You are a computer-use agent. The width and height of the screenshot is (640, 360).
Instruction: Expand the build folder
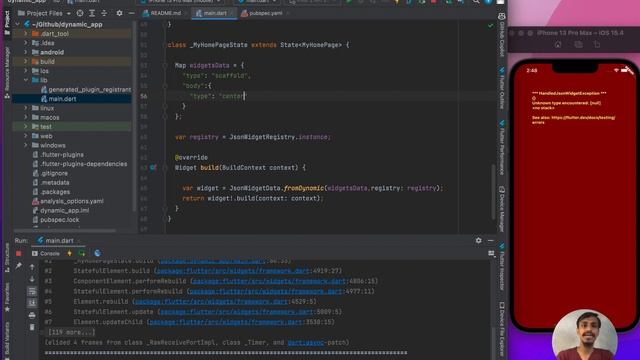(26, 62)
